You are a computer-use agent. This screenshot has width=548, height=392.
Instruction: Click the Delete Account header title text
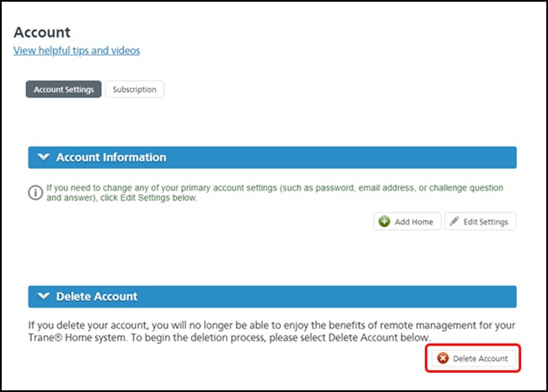coord(96,297)
